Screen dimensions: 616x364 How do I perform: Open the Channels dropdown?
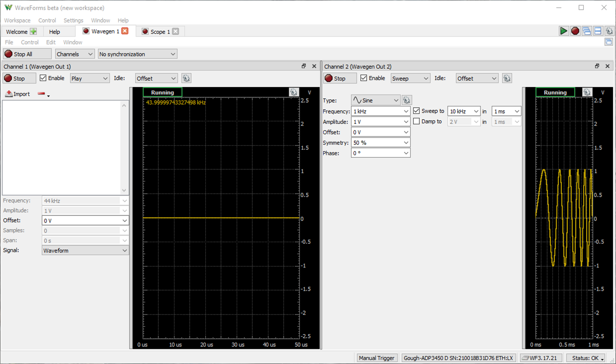click(75, 54)
